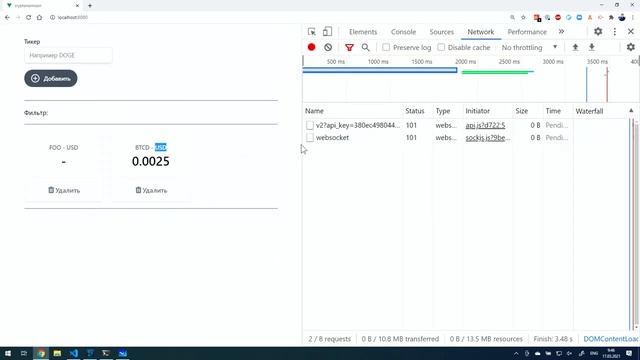Image resolution: width=640 pixels, height=360 pixels.
Task: Activate the inspect element picker icon
Action: pos(311,32)
